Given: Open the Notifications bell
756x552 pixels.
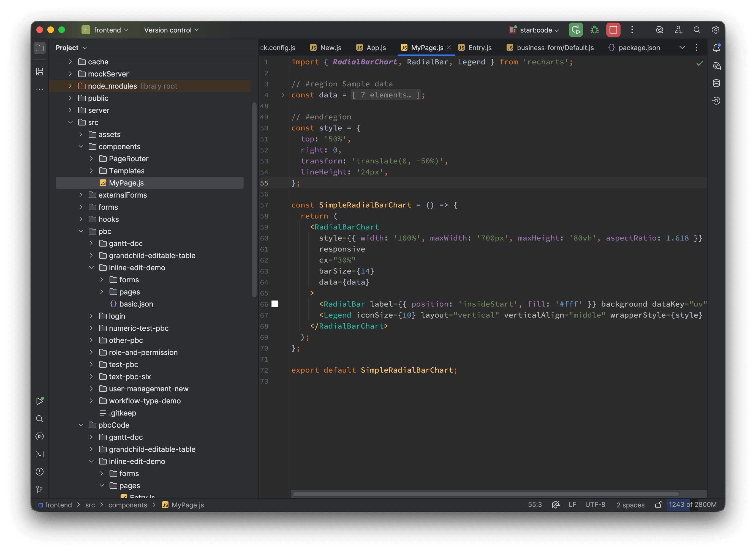Looking at the screenshot, I should (716, 48).
